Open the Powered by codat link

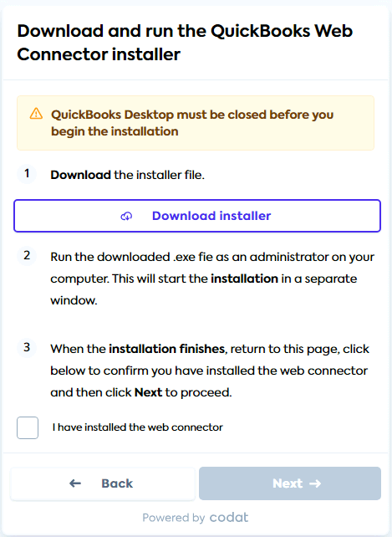(196, 517)
